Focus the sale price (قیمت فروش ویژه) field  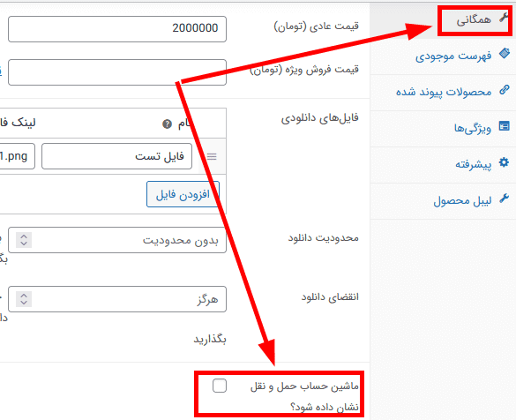point(117,72)
